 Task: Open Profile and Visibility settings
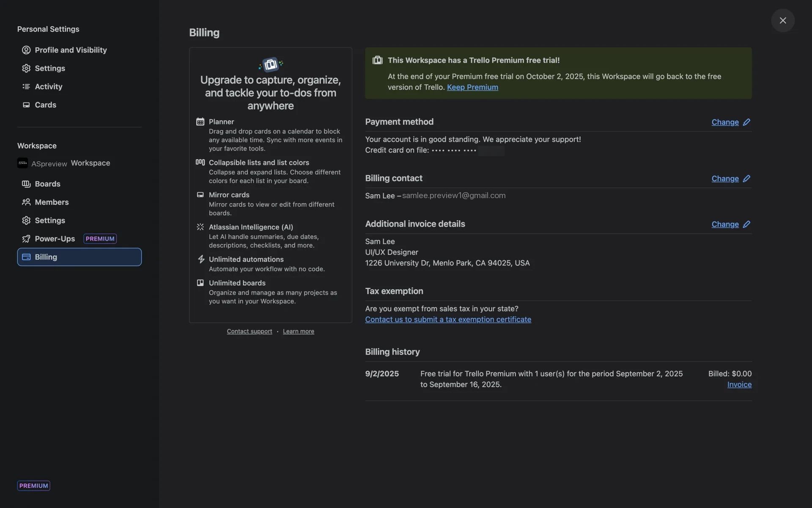pos(80,50)
